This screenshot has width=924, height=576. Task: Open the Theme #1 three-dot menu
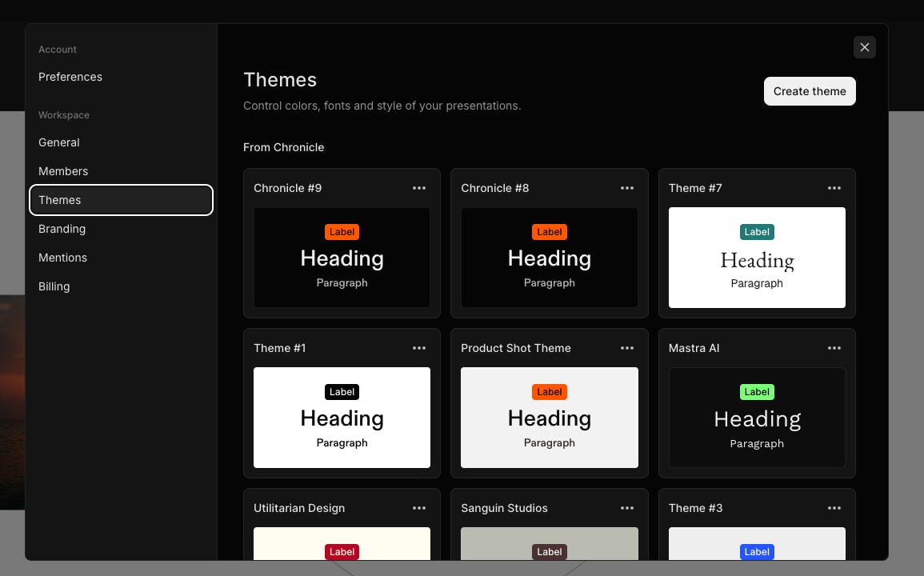(419, 348)
